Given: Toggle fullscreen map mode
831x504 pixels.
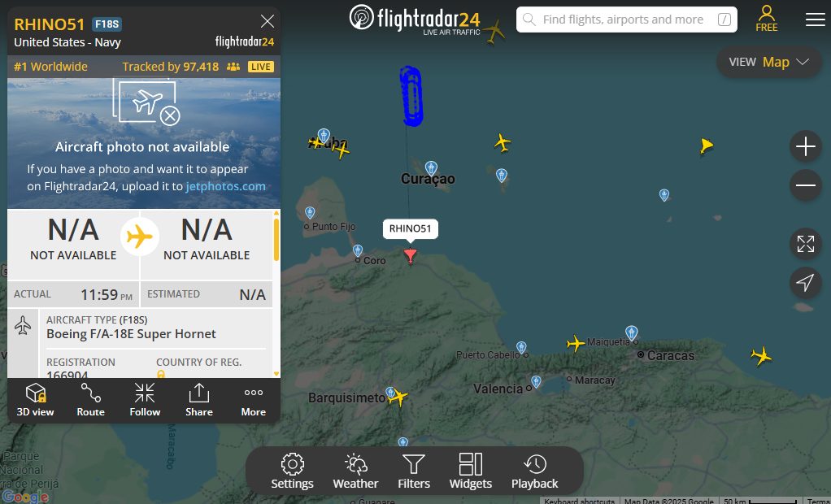Looking at the screenshot, I should tap(806, 244).
